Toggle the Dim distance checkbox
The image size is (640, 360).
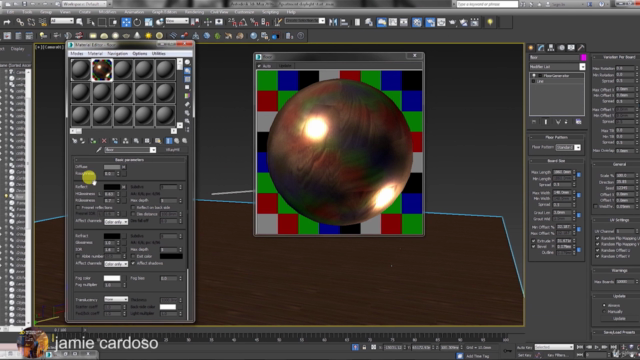(x=133, y=214)
